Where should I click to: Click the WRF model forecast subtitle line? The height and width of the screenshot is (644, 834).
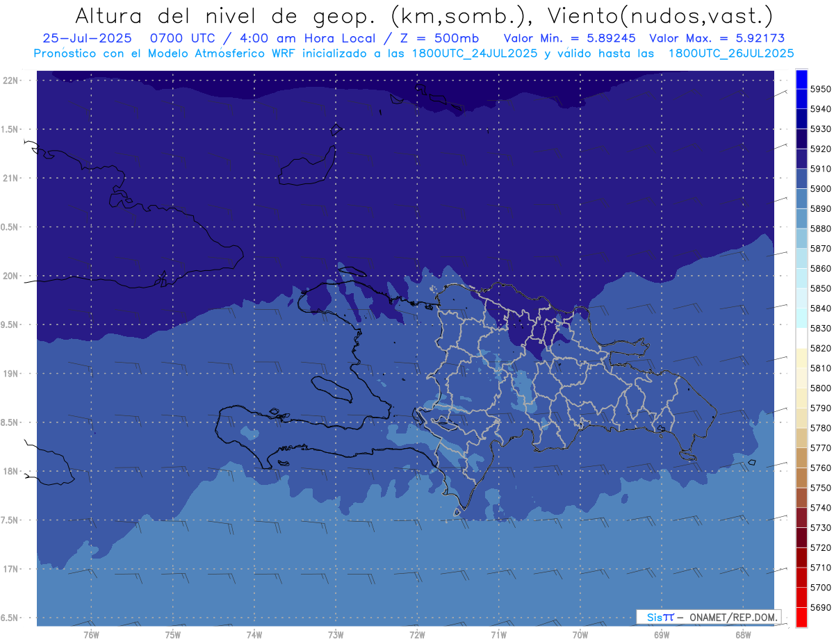click(x=414, y=53)
